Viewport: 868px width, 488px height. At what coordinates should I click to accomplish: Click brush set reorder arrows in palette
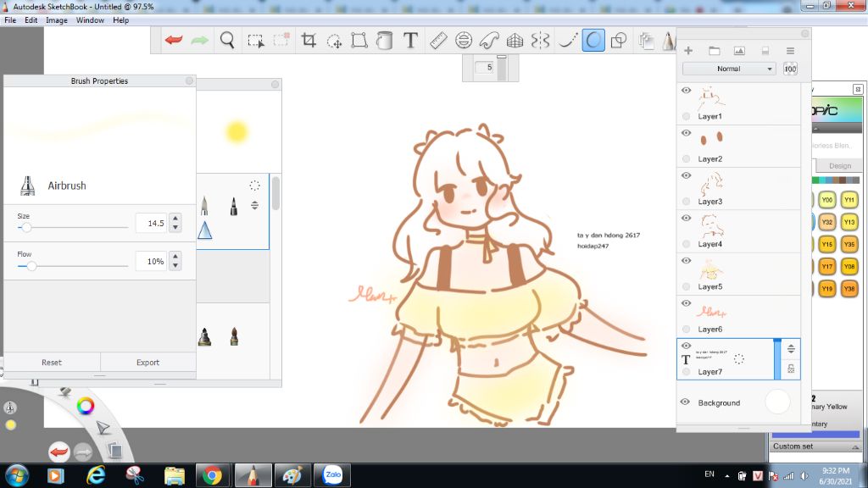254,205
